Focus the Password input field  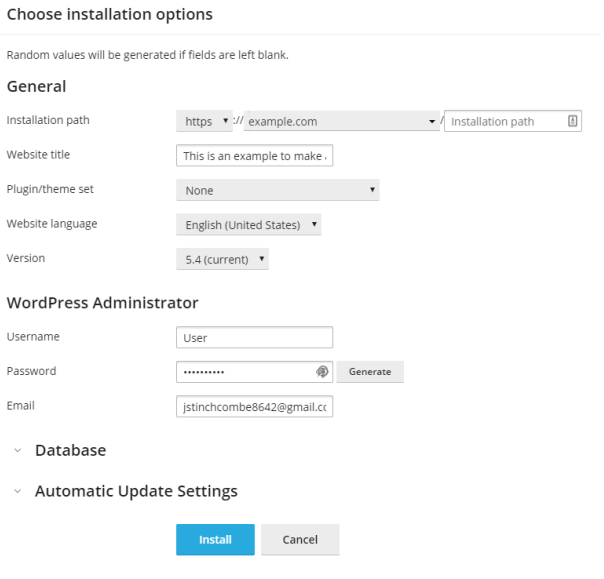[x=244, y=371]
